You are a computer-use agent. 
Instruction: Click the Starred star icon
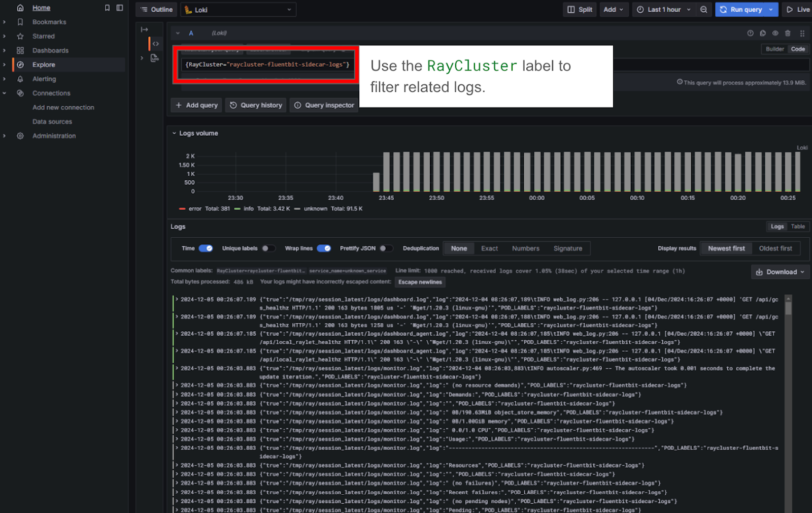(20, 36)
